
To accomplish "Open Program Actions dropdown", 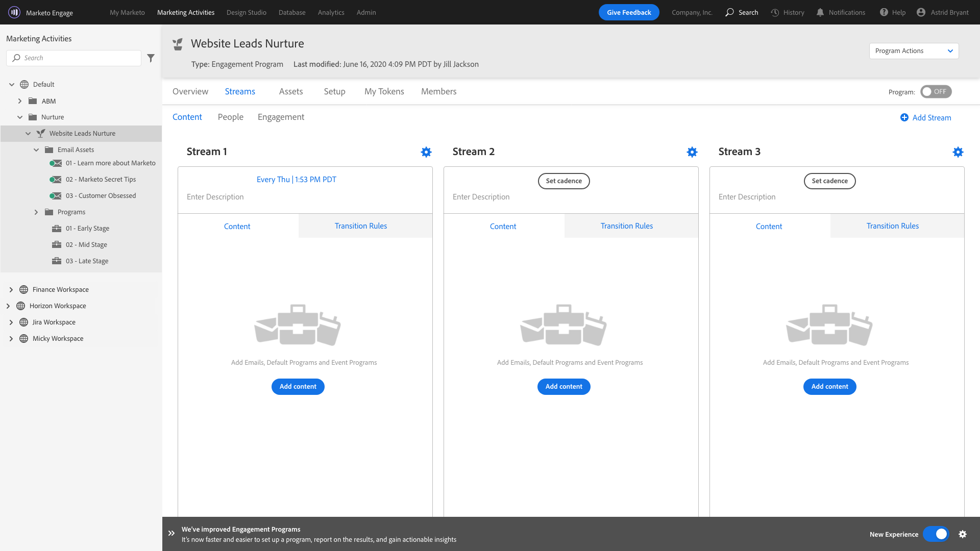I will [x=913, y=51].
